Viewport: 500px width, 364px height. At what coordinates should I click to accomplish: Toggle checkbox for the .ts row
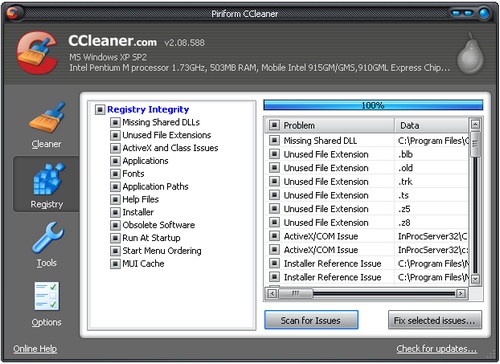[274, 195]
